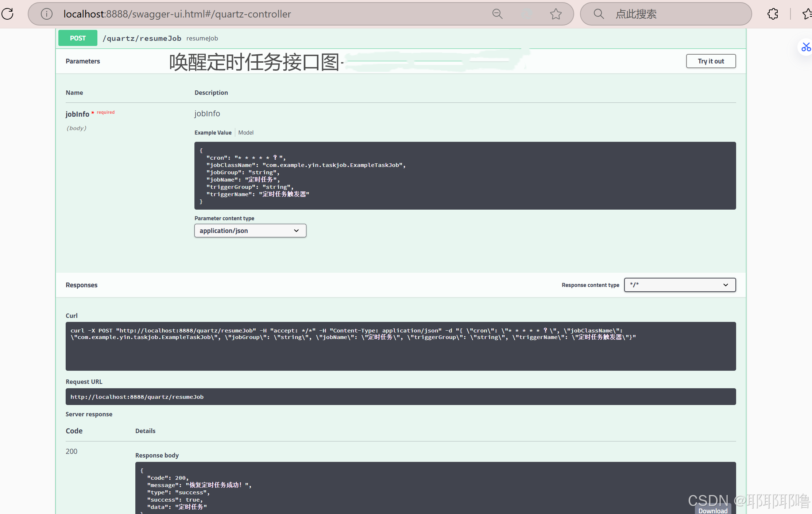Open the extensions puzzle icon
The width and height of the screenshot is (812, 514).
coord(773,14)
